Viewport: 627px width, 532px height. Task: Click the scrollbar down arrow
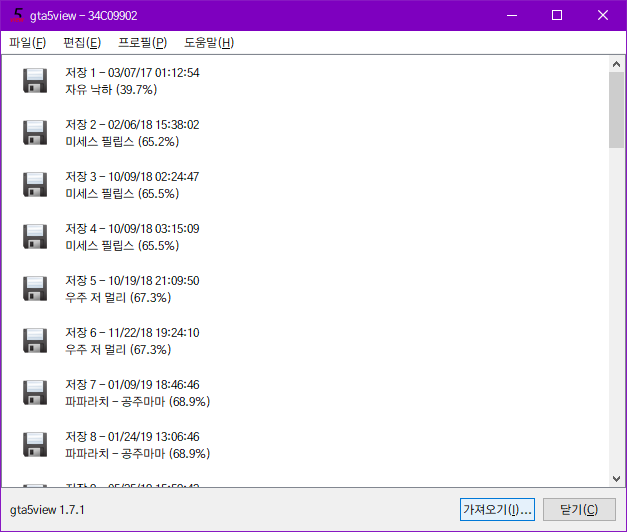pos(616,478)
